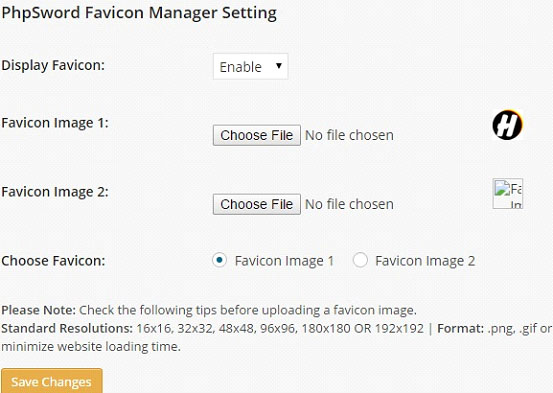Open the Display Favicon Enable dropdown
Image resolution: width=553 pixels, height=393 pixels.
pos(250,66)
